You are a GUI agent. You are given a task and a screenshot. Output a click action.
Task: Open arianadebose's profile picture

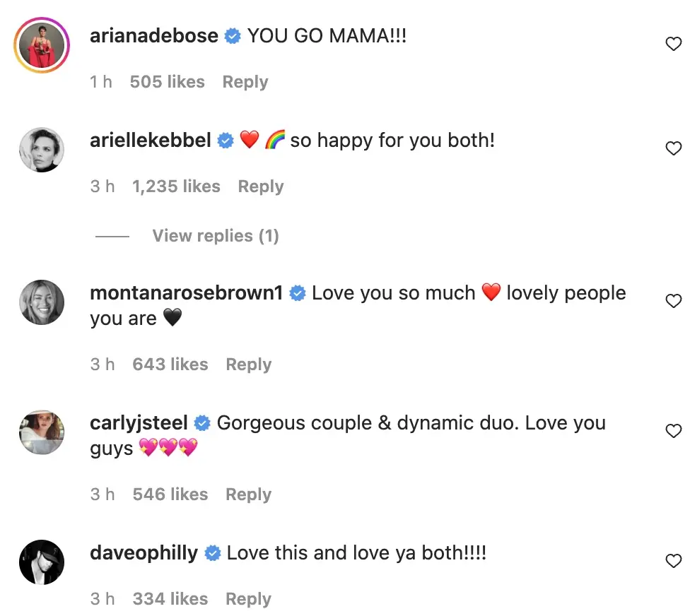40,47
